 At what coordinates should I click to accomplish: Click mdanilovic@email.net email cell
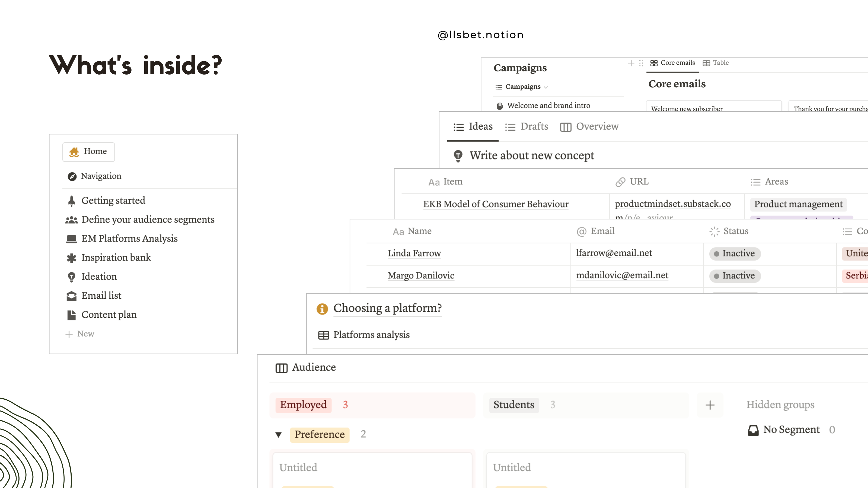(x=622, y=275)
